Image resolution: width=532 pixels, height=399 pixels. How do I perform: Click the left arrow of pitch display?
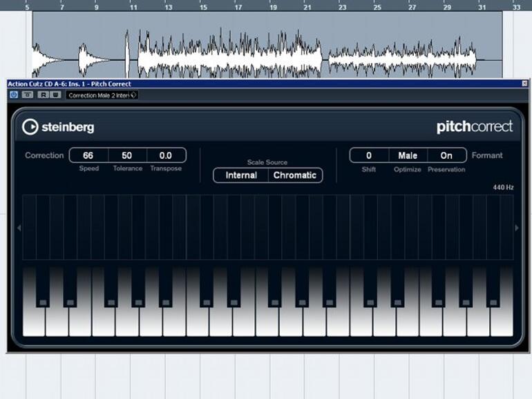coord(19,228)
